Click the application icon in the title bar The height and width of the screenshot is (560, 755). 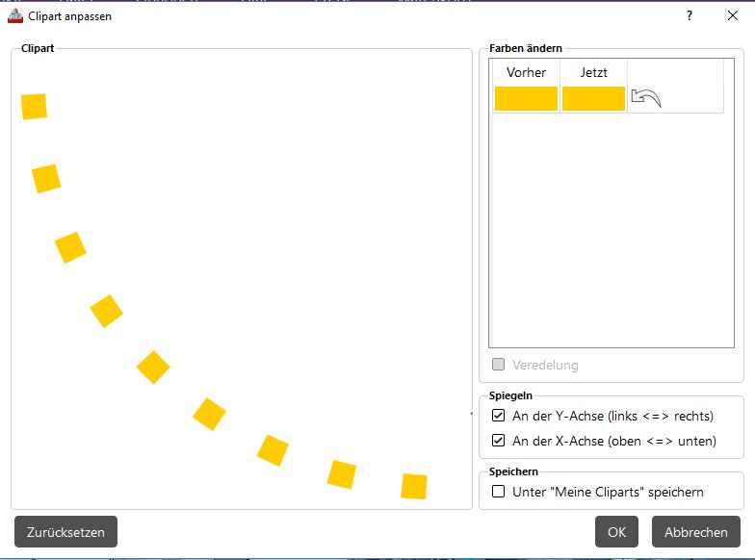click(15, 16)
